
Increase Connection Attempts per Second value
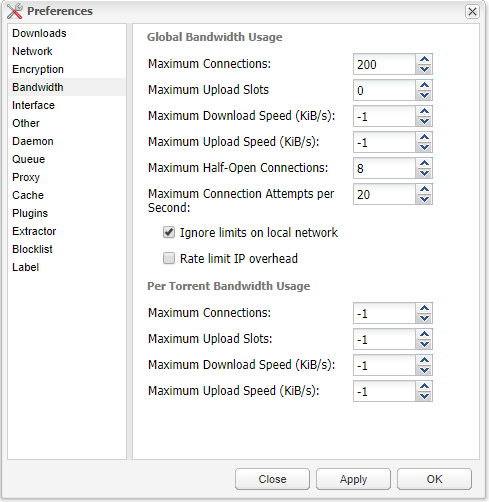pos(424,189)
